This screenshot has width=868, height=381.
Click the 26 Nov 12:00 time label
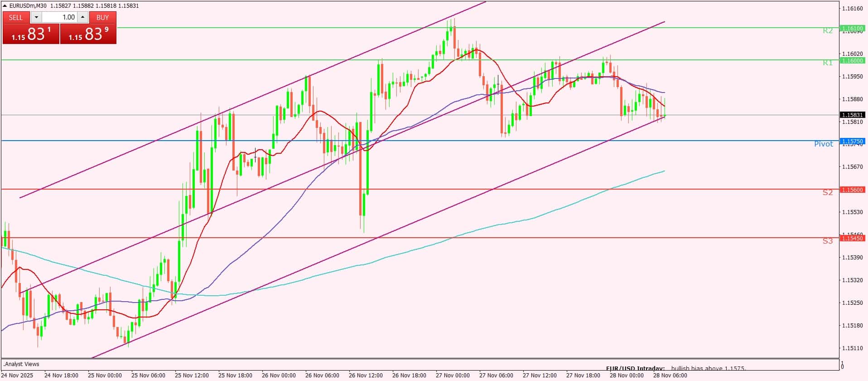tap(366, 376)
